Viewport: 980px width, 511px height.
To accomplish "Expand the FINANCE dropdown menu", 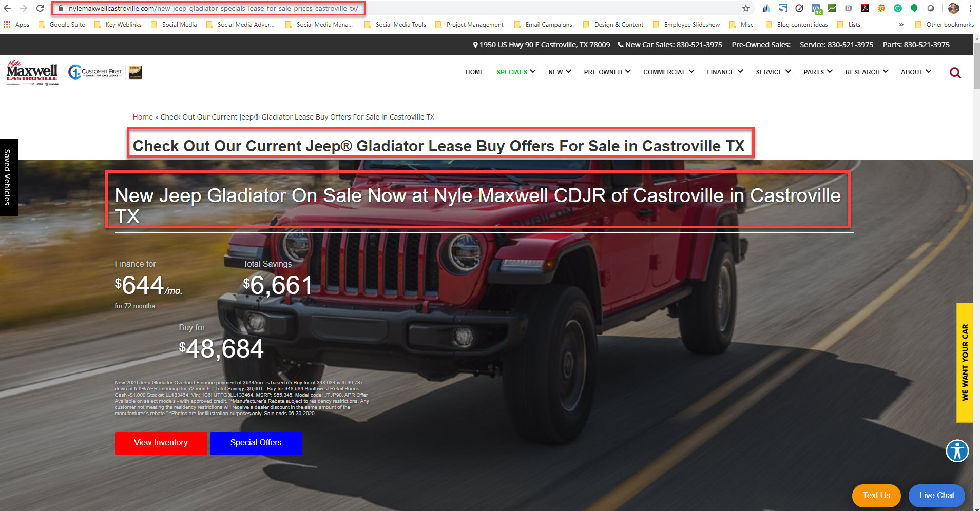I will (724, 72).
